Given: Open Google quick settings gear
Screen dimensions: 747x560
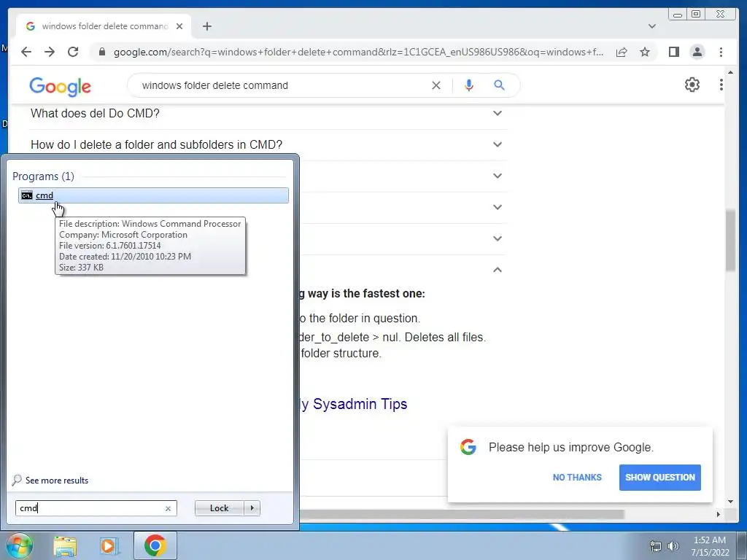Looking at the screenshot, I should tap(692, 85).
